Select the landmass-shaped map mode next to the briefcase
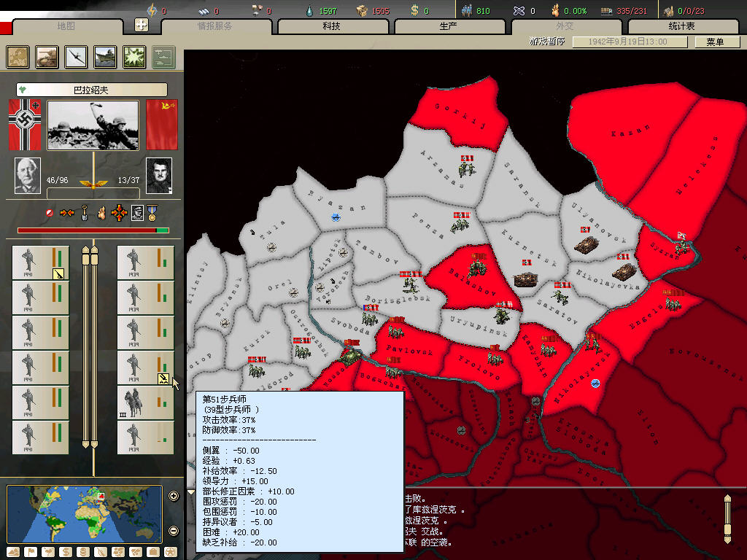The width and height of the screenshot is (747, 560). point(136,552)
